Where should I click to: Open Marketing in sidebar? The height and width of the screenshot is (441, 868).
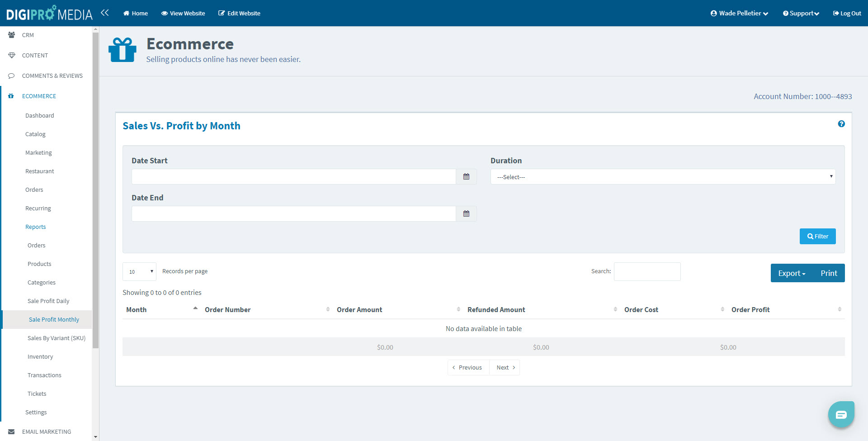38,153
